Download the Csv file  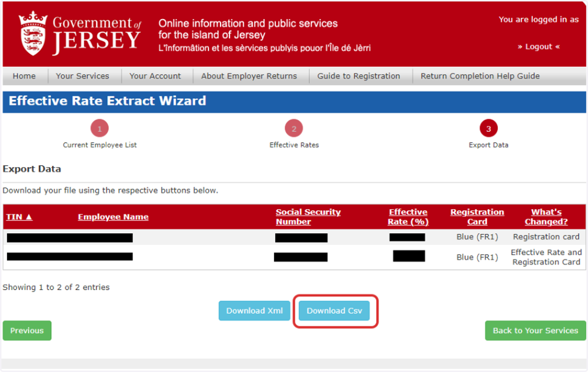click(334, 311)
